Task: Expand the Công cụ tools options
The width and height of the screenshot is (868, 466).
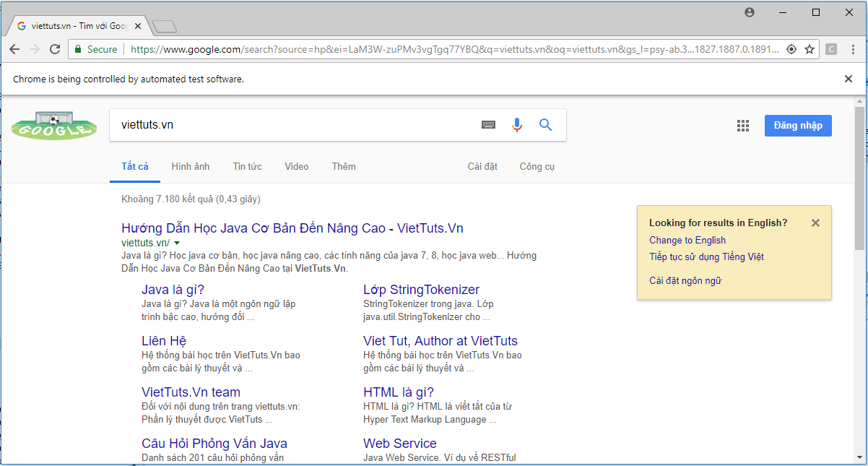Action: 537,166
